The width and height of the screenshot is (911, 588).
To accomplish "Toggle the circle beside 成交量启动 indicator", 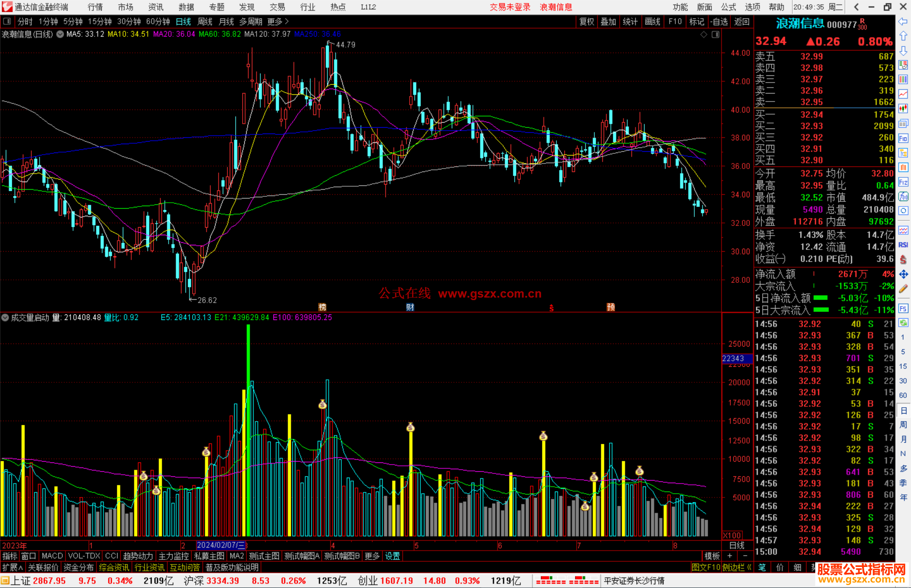I will 5,317.
